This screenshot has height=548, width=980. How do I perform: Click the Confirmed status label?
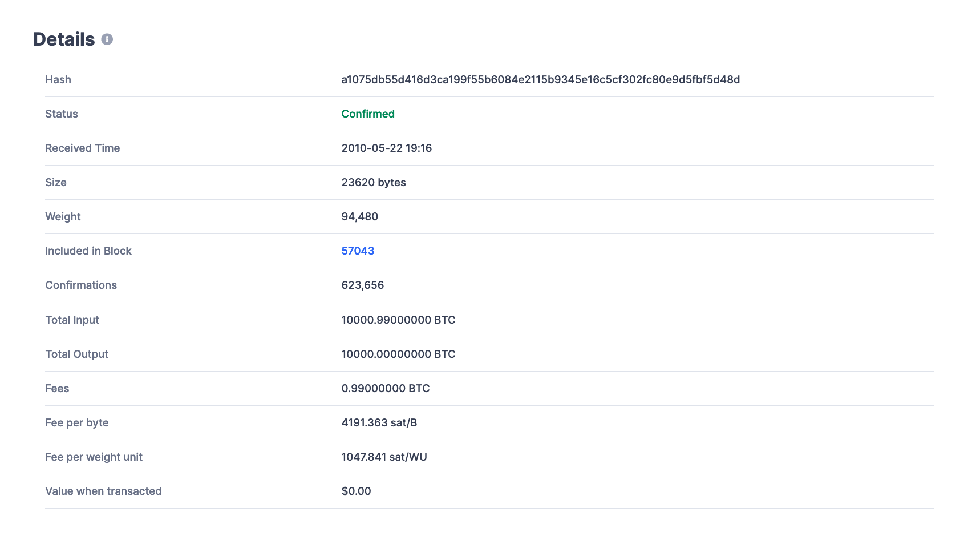click(x=367, y=114)
